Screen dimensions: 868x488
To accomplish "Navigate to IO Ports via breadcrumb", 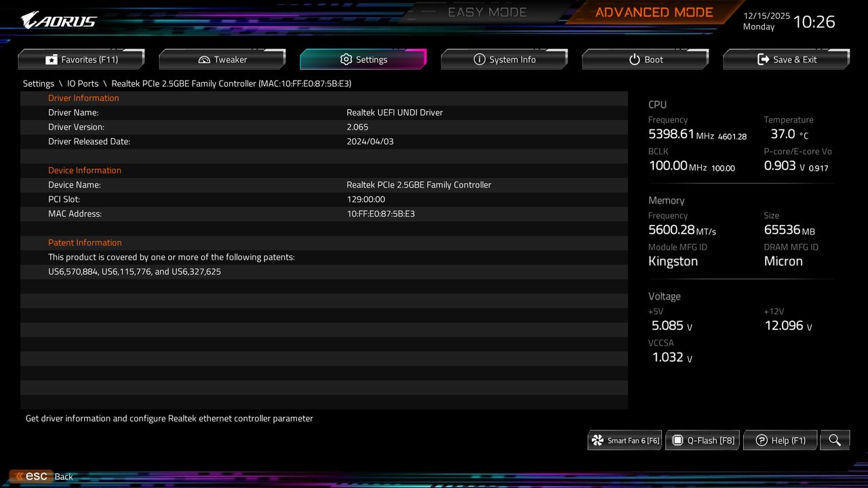I will click(x=83, y=83).
